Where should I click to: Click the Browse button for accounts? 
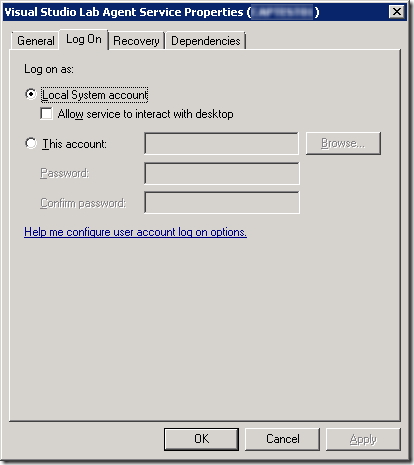(343, 143)
